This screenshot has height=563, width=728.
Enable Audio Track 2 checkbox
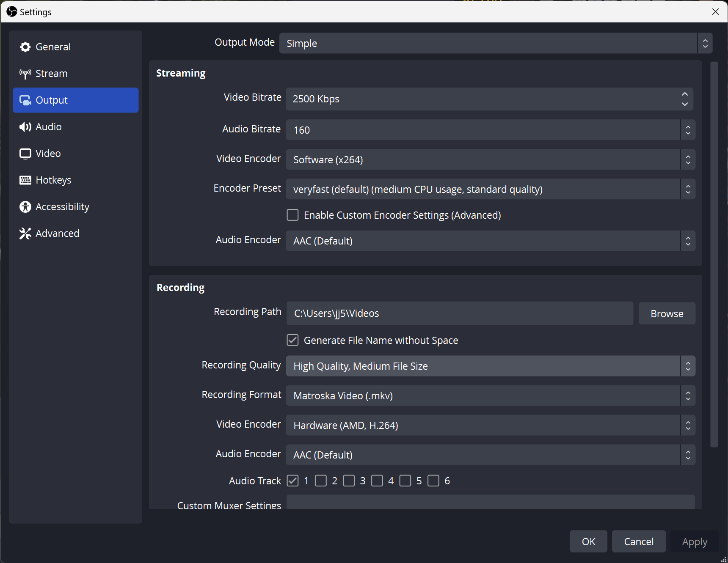[x=321, y=481]
